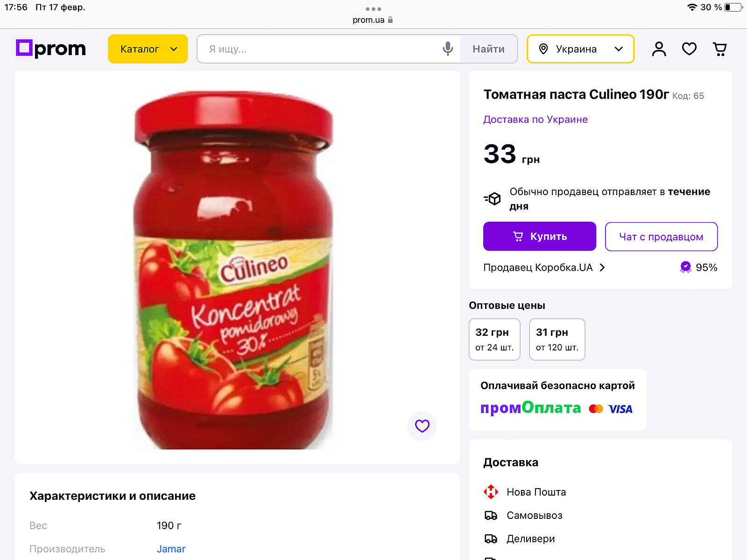
Task: Select the 32 грн wholesale price option
Action: click(x=494, y=339)
